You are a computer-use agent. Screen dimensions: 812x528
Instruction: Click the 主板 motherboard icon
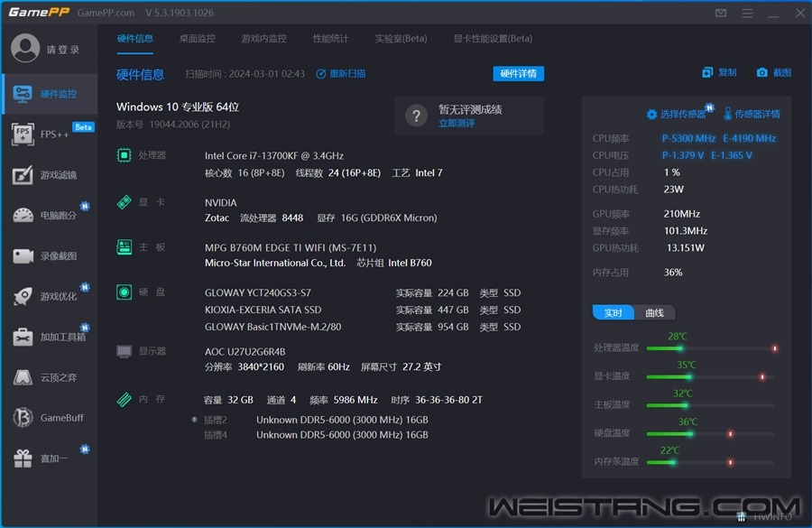pos(124,247)
